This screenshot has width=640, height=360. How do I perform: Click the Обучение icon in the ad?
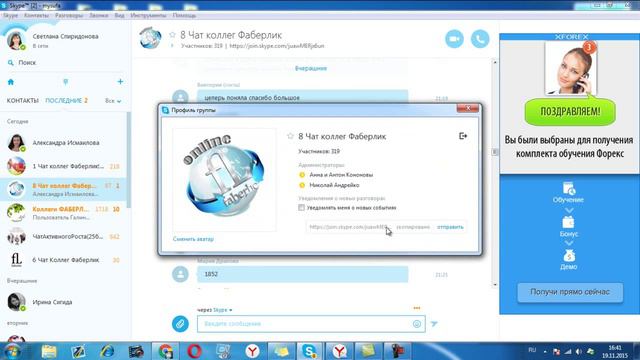tap(569, 189)
